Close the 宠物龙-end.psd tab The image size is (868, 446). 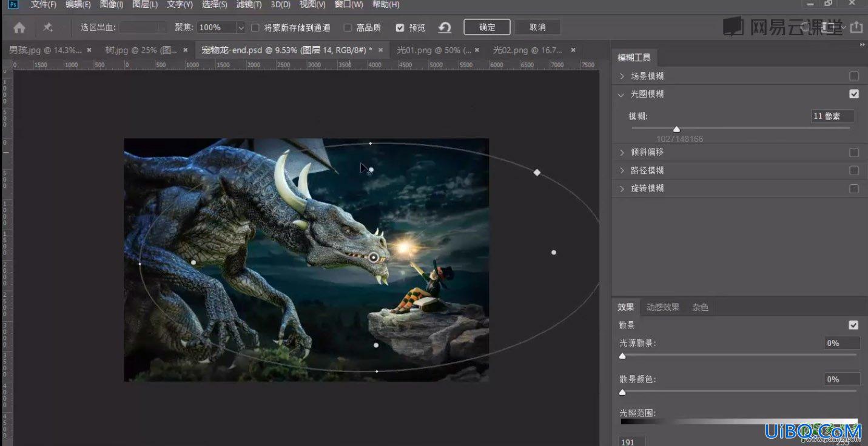(x=380, y=50)
